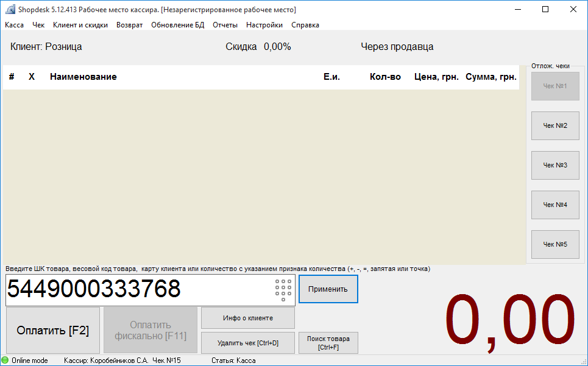This screenshot has width=588, height=366.
Task: Click the Скидка 0,00% label
Action: pos(258,47)
